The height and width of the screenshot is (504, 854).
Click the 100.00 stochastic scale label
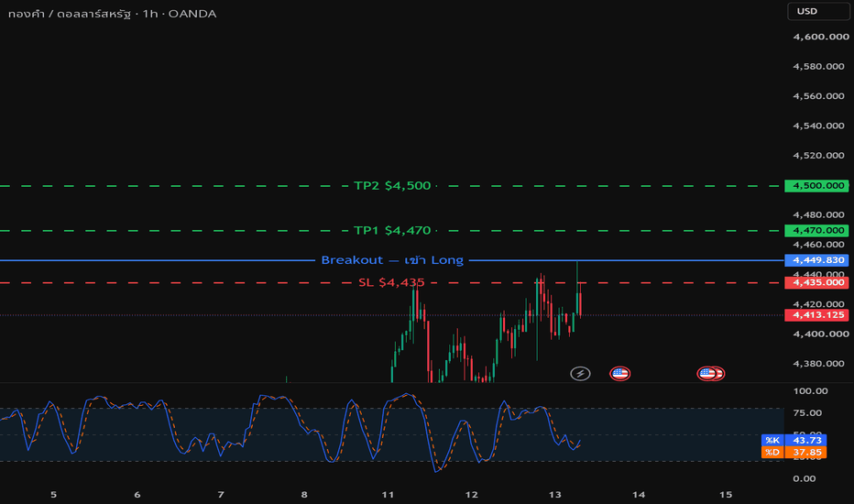click(x=810, y=390)
